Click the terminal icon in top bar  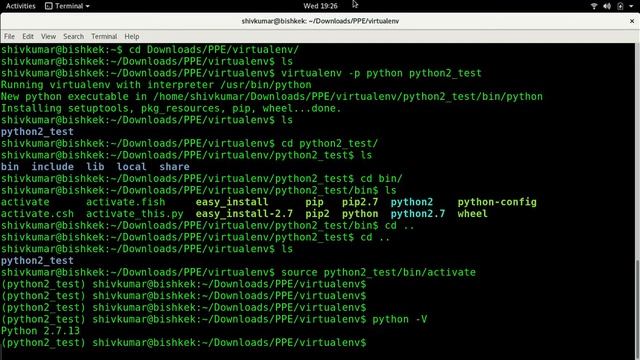(x=49, y=6)
